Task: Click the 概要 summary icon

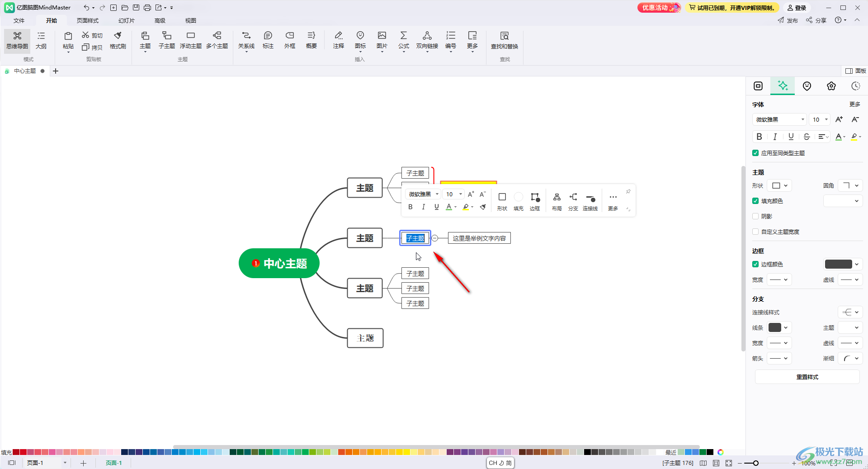Action: (x=311, y=40)
